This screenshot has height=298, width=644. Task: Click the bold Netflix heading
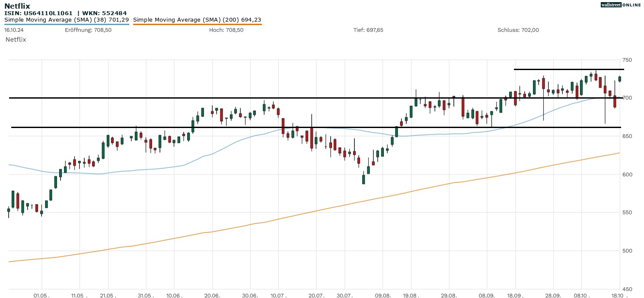[x=17, y=6]
